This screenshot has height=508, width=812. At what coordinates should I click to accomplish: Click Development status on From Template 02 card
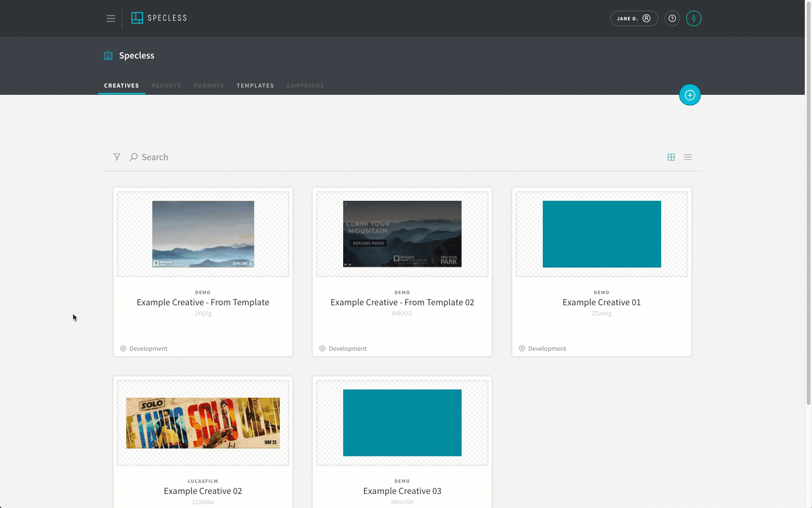click(348, 349)
